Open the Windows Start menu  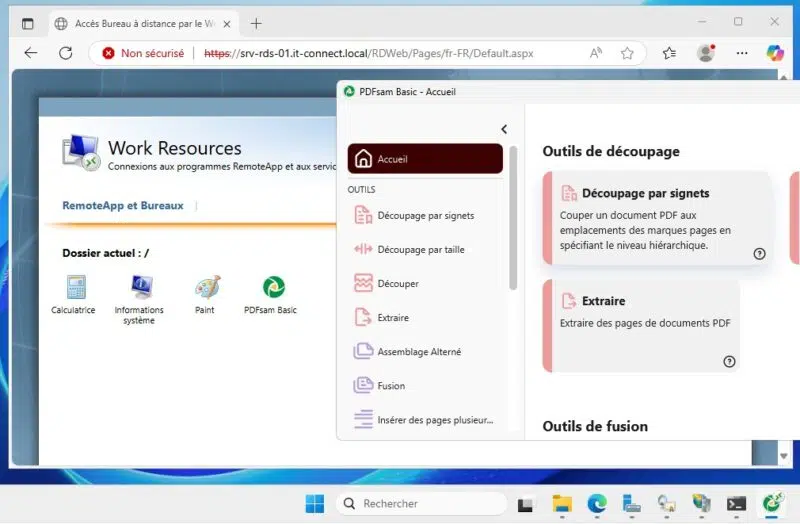(315, 504)
